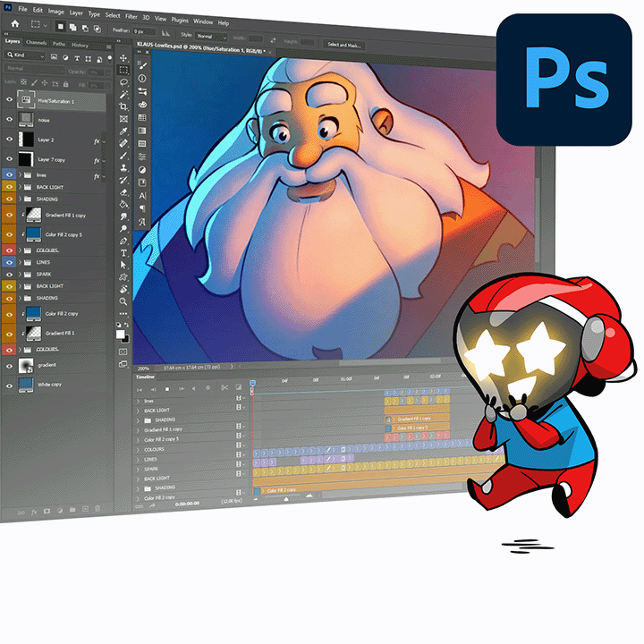Open the Plugins menu
644x644 pixels.
tap(180, 20)
